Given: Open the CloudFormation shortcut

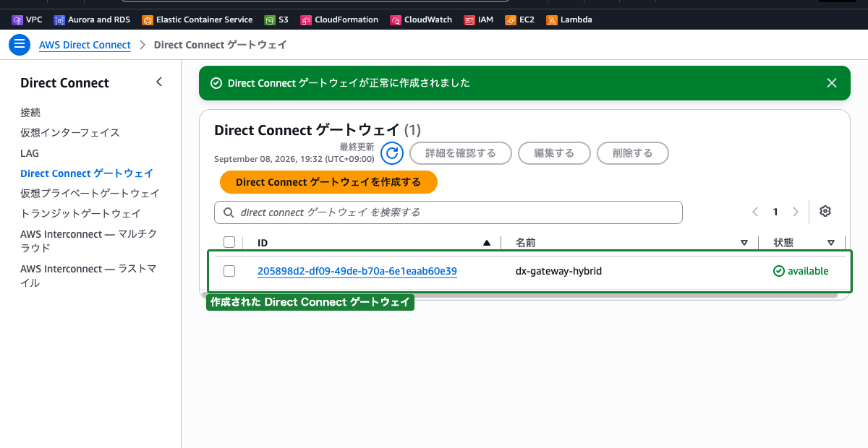Looking at the screenshot, I should coord(339,20).
